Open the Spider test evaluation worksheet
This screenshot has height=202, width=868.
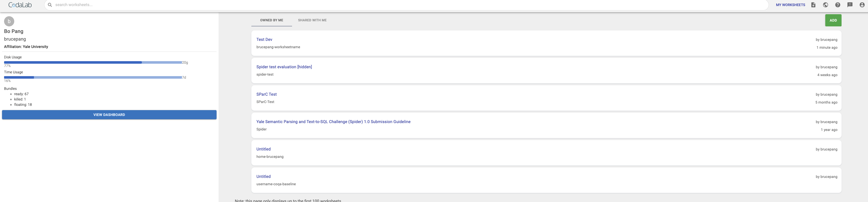[x=284, y=67]
